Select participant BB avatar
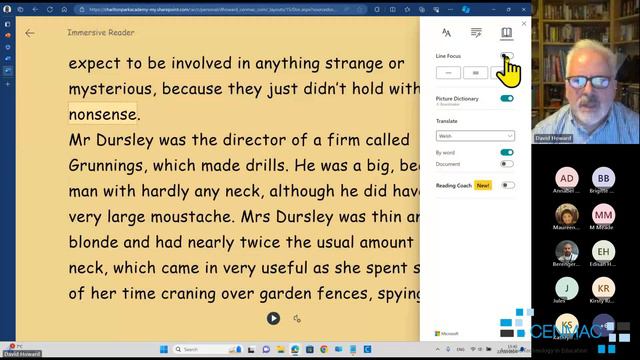Screen dimensions: 640x360 [603, 178]
